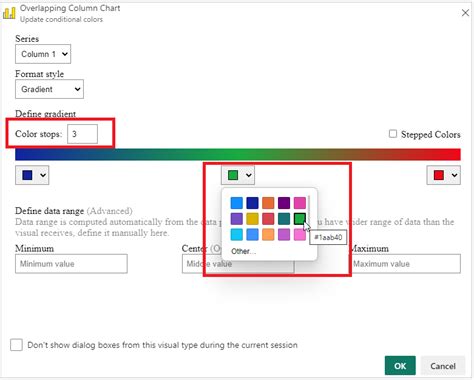Open the green middle color dropdown
Image resolution: width=474 pixels, height=380 pixels.
(238, 175)
